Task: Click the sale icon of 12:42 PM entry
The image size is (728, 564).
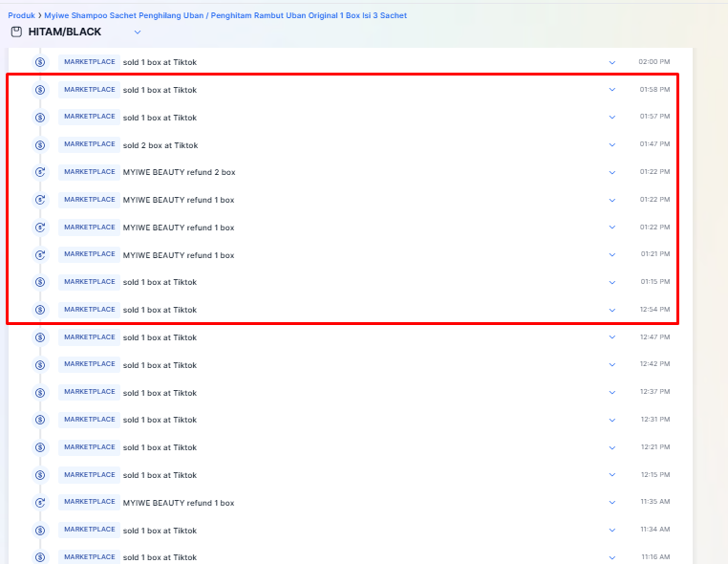Action: point(40,365)
